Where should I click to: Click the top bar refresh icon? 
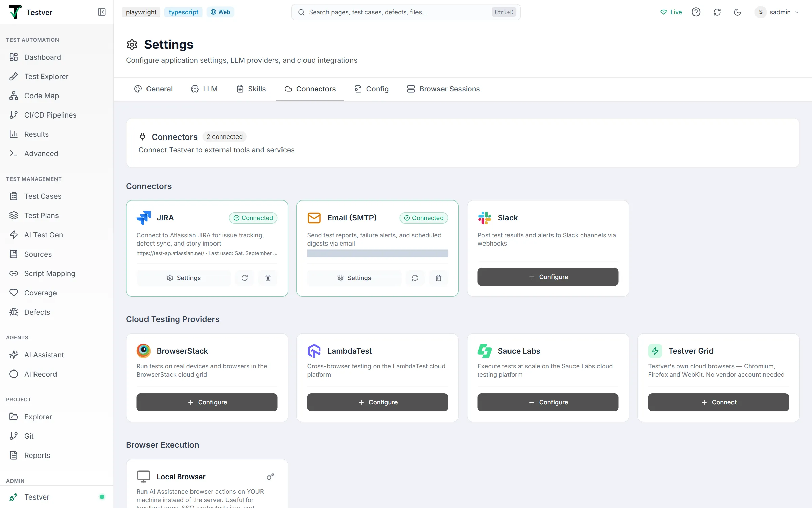coord(717,12)
